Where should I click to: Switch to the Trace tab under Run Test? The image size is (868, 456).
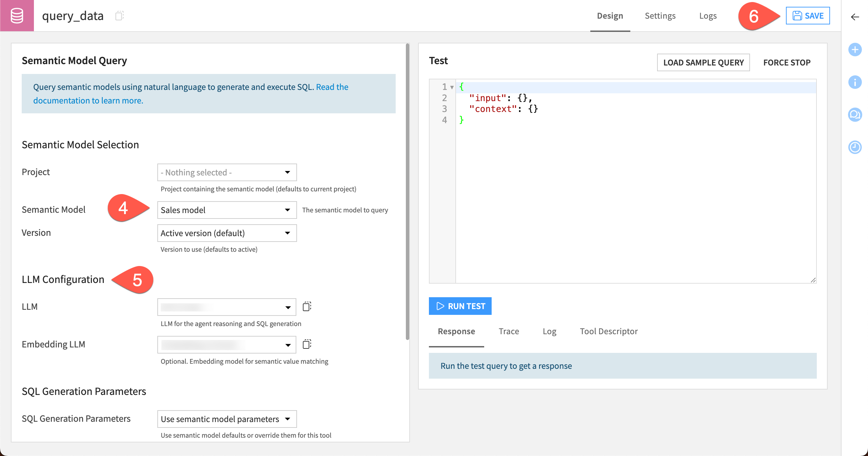click(509, 331)
